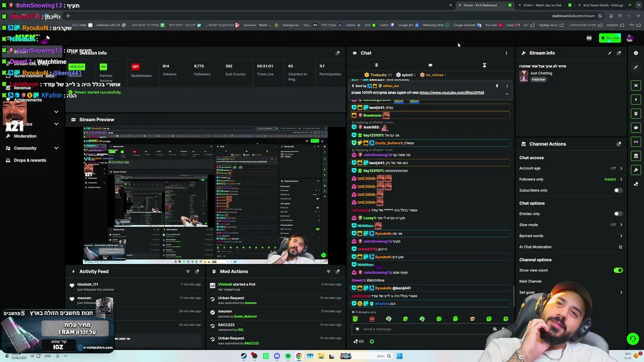Open the Unban Request by RACC222

pyautogui.click(x=277, y=340)
